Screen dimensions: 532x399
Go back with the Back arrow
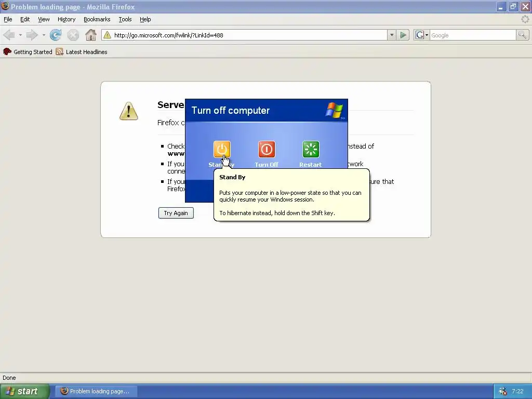(9, 35)
